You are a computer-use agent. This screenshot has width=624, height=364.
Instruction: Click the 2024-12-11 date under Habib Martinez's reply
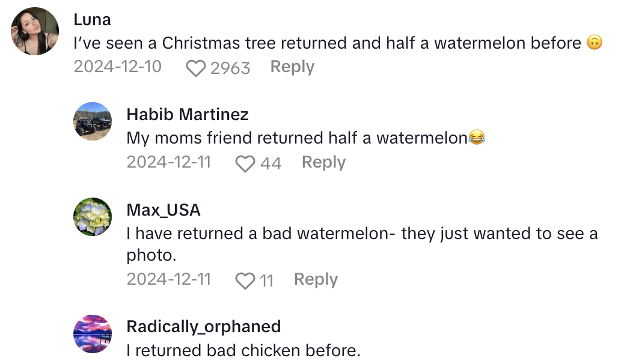(169, 162)
